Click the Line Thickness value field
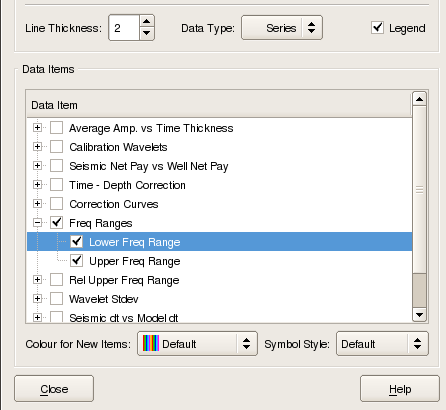Viewport: 446px width, 410px height. tap(124, 28)
